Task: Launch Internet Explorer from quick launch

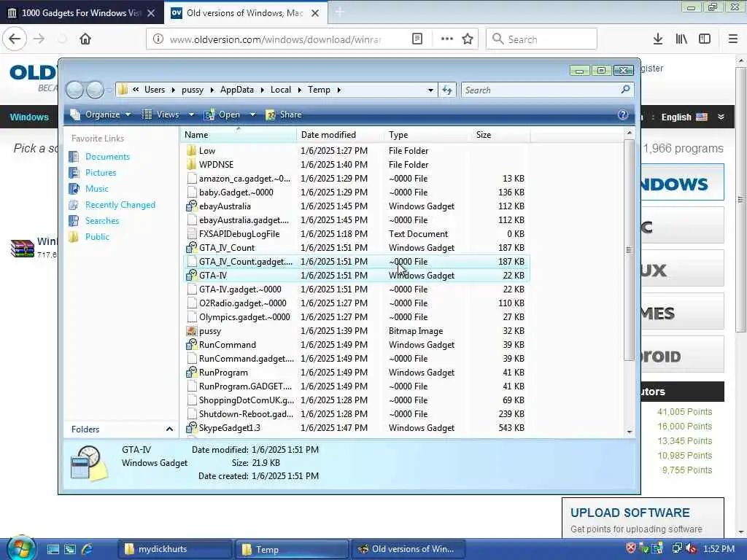Action: (x=88, y=549)
